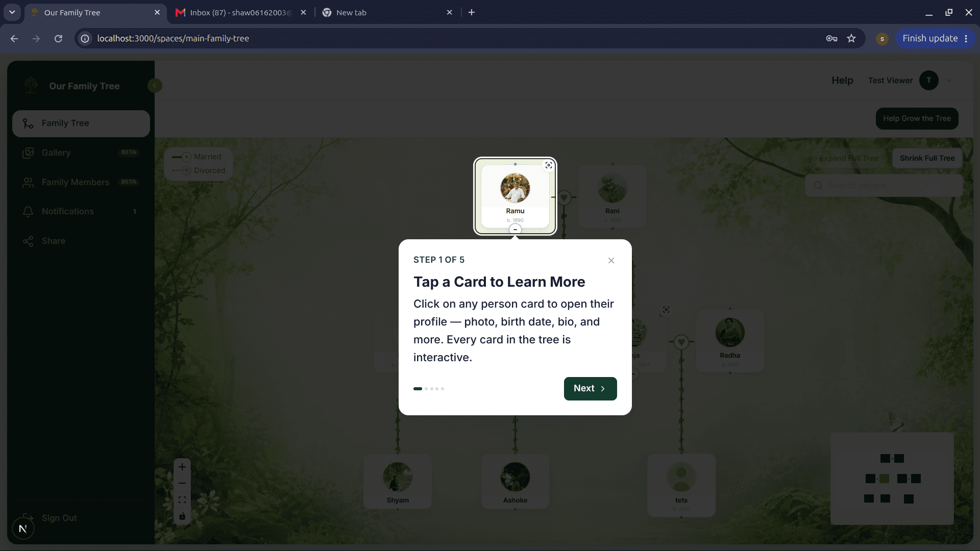
Task: Open Family Members in the sidebar
Action: point(81,182)
